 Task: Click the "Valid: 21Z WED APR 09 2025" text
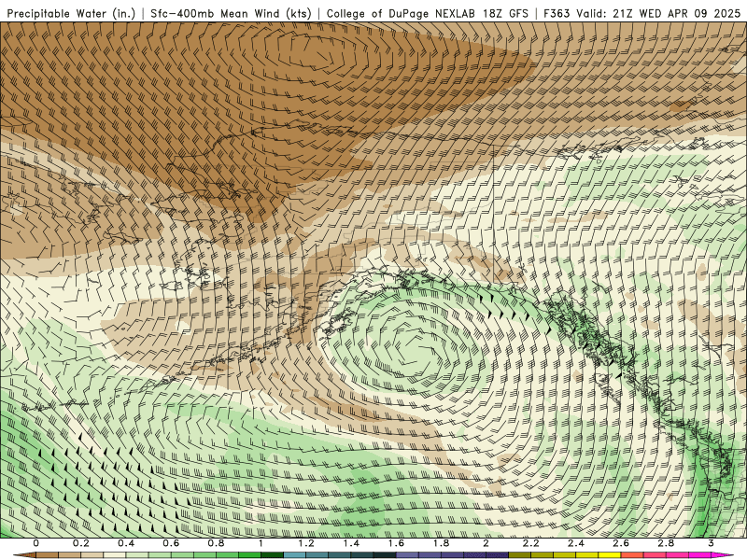658,13
